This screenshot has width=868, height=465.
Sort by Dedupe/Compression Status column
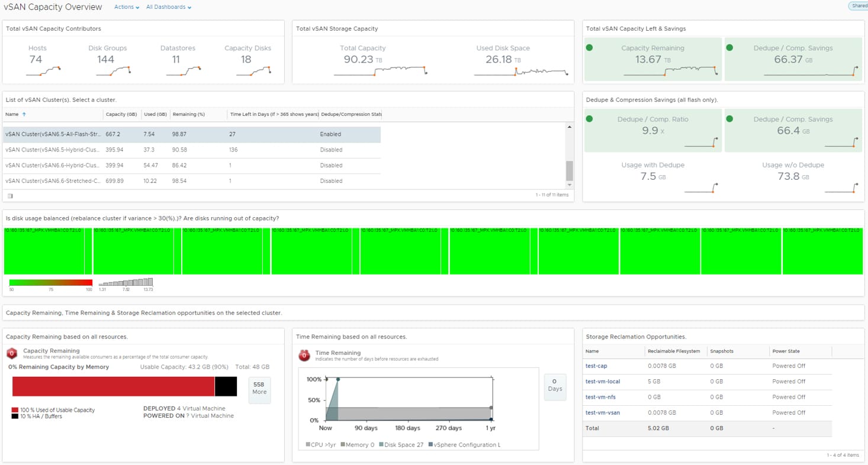351,114
